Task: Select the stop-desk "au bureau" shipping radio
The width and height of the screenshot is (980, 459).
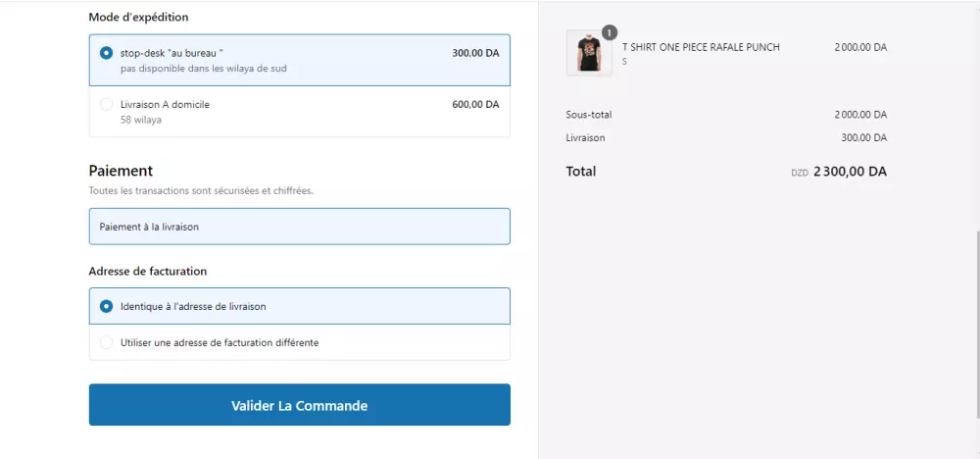Action: [x=106, y=53]
